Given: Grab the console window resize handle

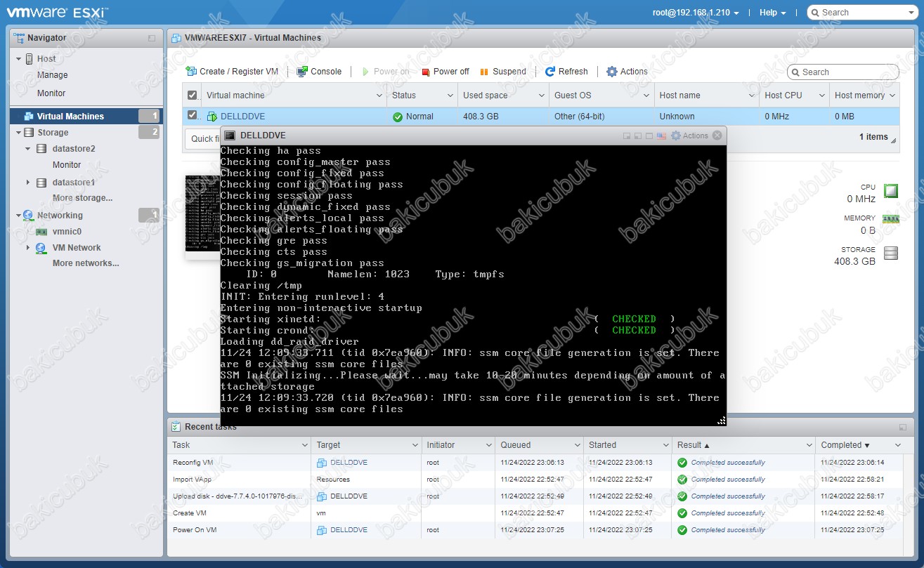Looking at the screenshot, I should pyautogui.click(x=721, y=421).
